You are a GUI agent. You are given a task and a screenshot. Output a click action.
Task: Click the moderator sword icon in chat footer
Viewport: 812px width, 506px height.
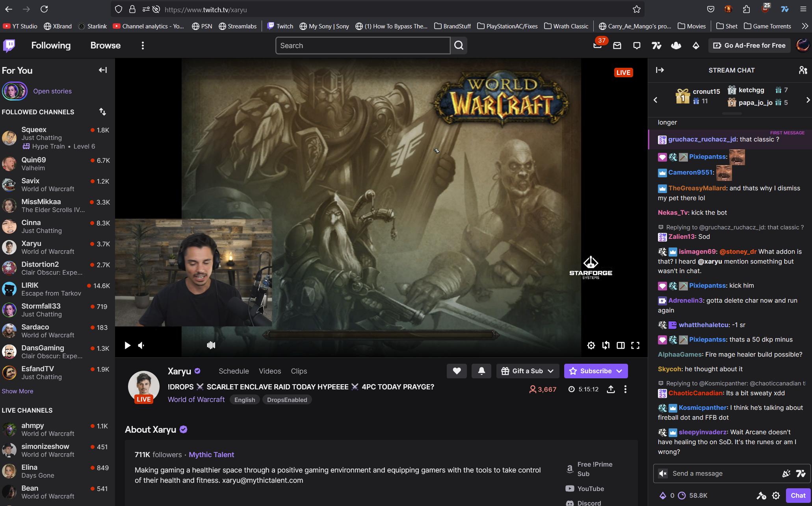[x=761, y=495]
